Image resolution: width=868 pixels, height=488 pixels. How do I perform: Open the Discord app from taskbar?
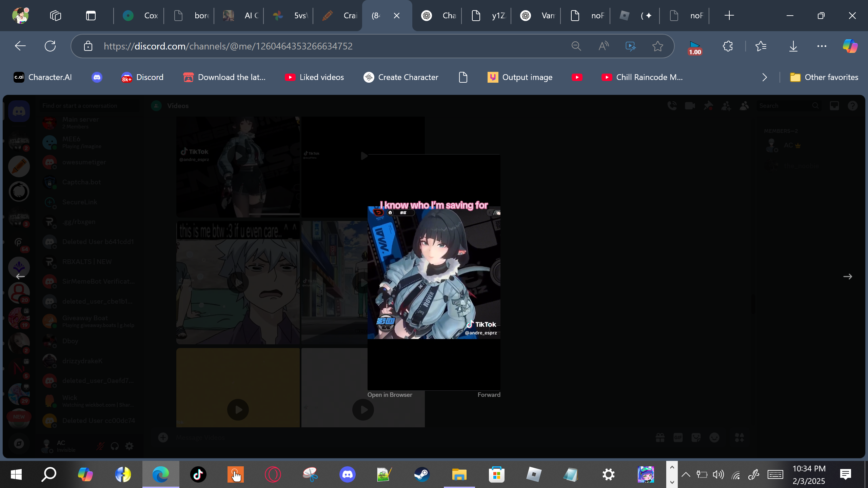click(x=348, y=474)
